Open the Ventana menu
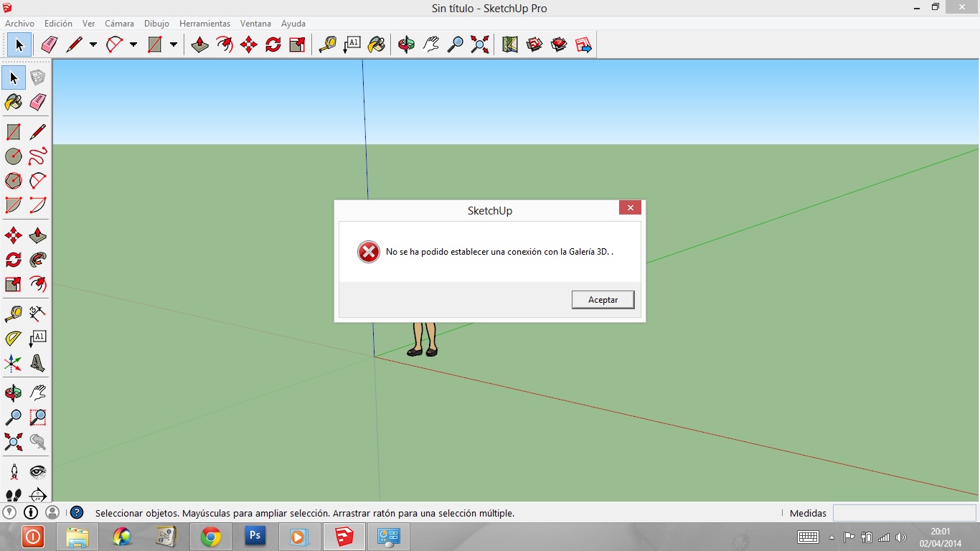The image size is (980, 551). 255,24
